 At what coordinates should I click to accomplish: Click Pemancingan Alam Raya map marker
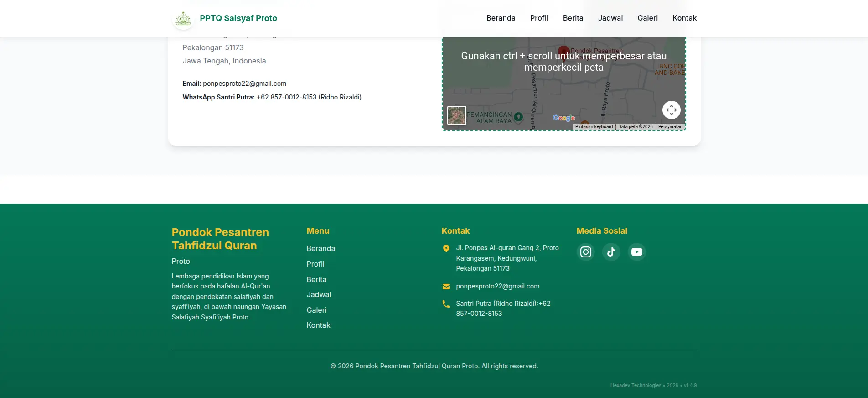518,117
